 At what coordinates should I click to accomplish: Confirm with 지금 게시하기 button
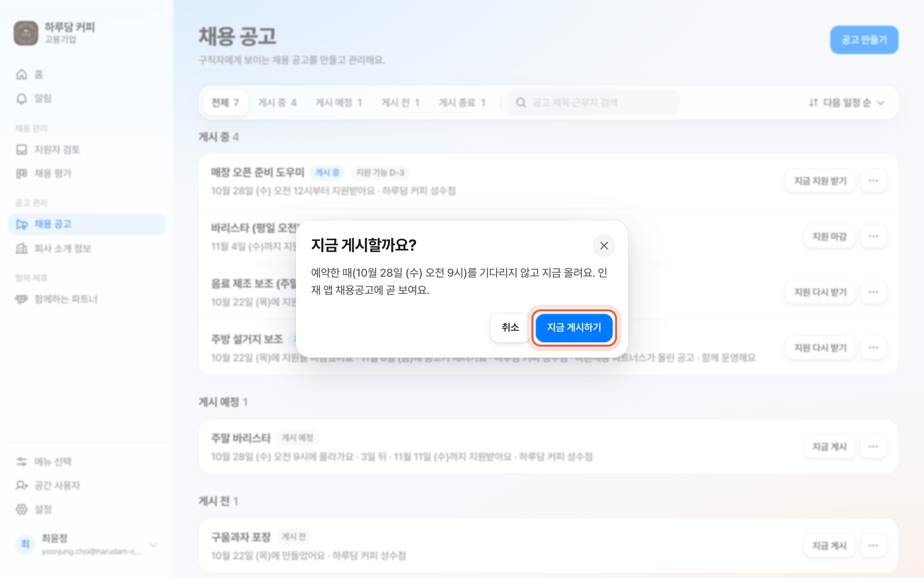(574, 327)
